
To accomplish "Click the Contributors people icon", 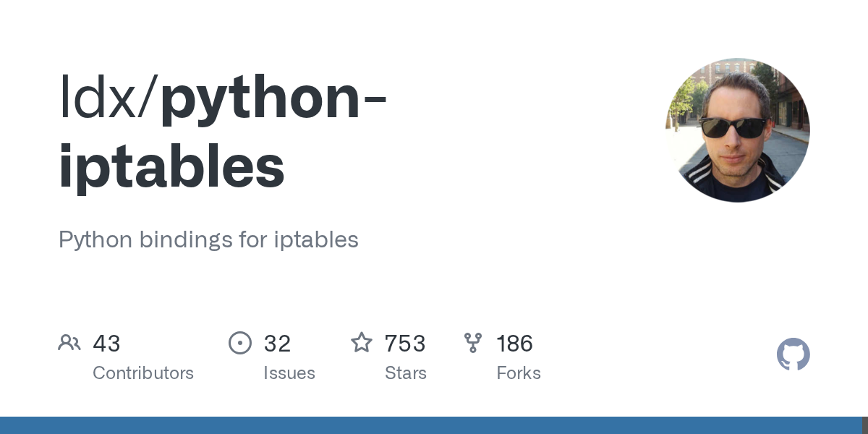I will click(69, 343).
